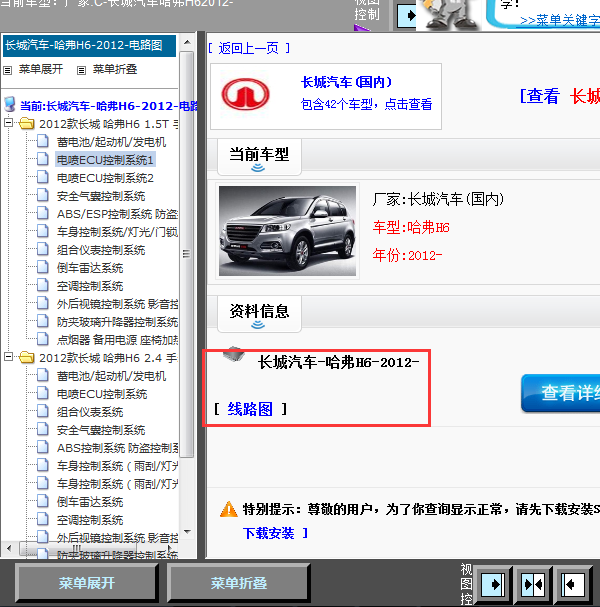Open 组合仪表系统 tree item
The width and height of the screenshot is (600, 607).
(90, 412)
